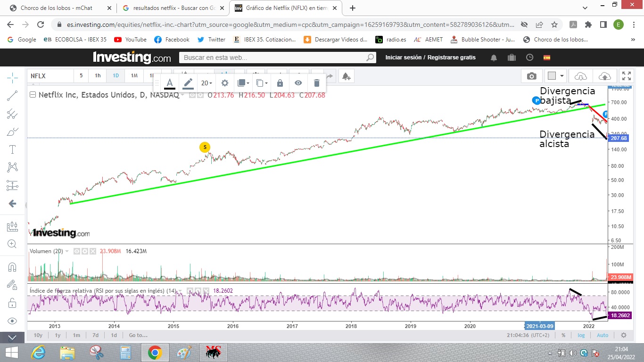Viewport: 644px width, 362px height.
Task: Open text color picker in floating toolbar
Action: coord(170,83)
